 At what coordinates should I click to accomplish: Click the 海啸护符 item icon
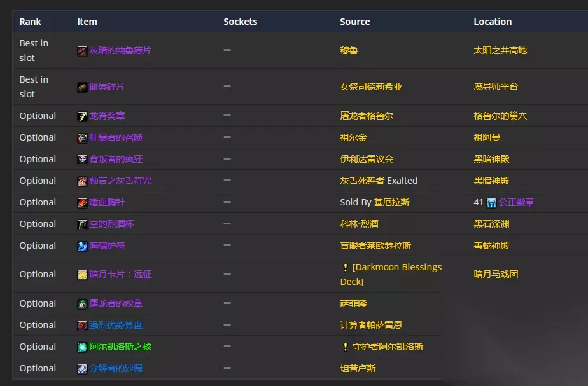(82, 246)
